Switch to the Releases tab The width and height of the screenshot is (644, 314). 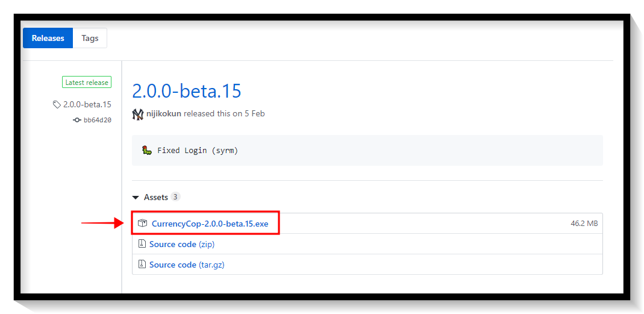point(48,38)
